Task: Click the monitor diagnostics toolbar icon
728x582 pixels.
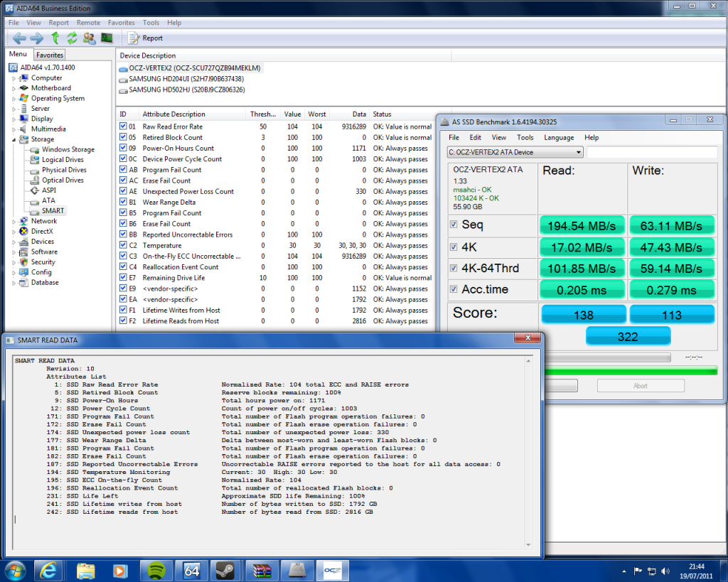Action: tap(107, 38)
